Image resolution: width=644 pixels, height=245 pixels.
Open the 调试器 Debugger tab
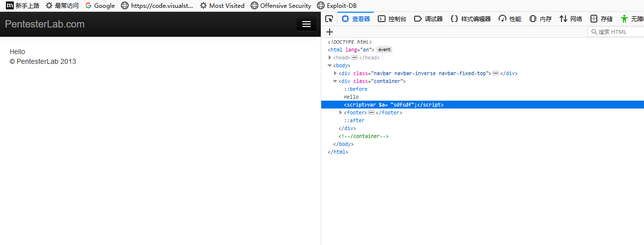(x=428, y=19)
